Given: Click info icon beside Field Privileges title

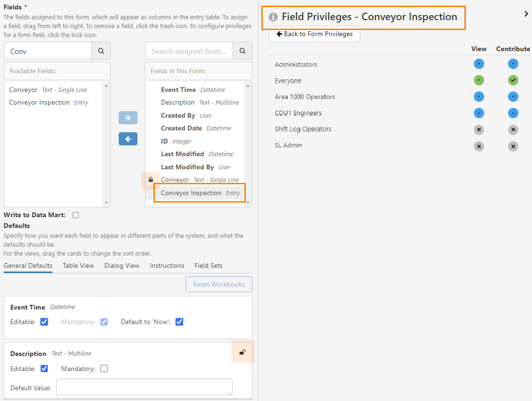Looking at the screenshot, I should (x=273, y=17).
